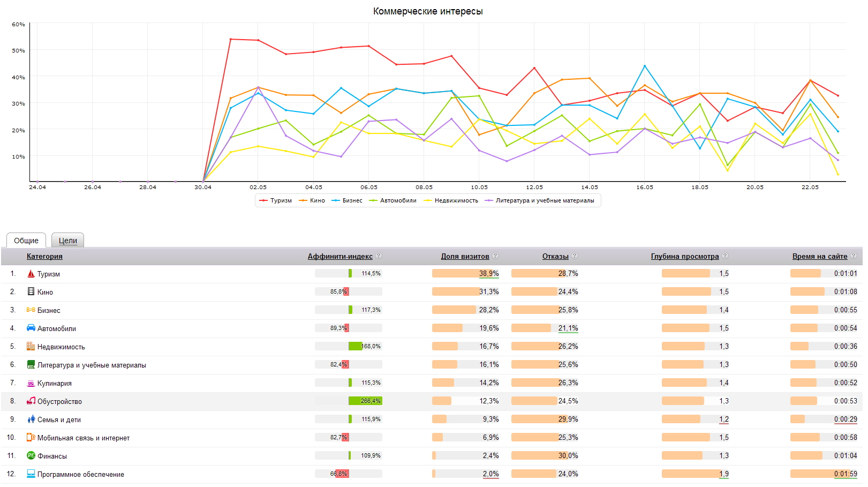Click the Обустройство category name

click(59, 401)
